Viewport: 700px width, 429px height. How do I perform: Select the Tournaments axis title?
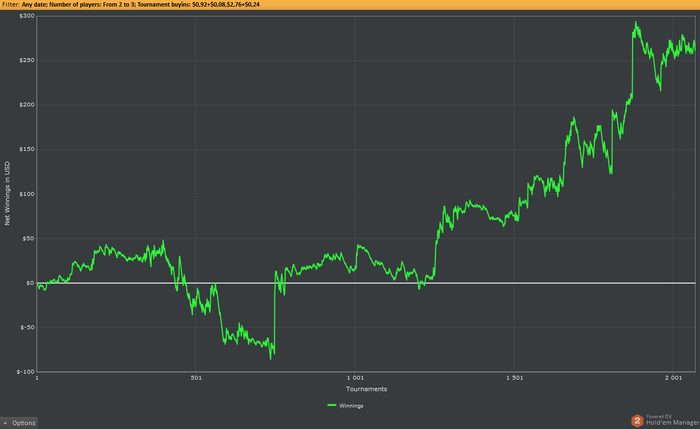pyautogui.click(x=367, y=389)
